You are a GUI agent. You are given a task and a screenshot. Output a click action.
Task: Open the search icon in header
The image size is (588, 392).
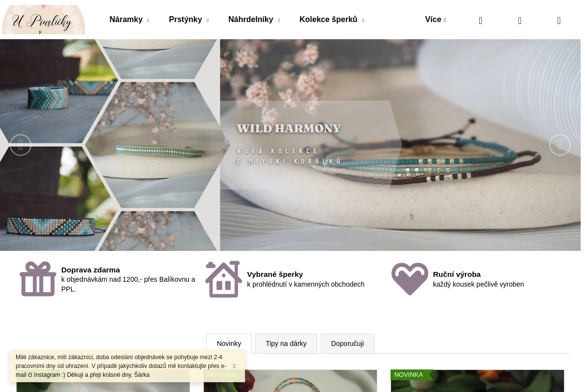click(x=481, y=20)
